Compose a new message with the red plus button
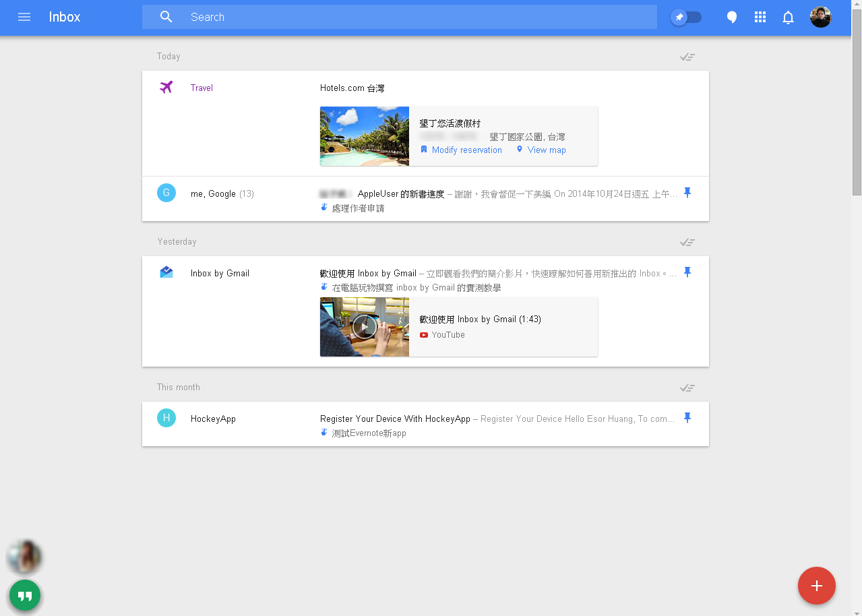862x616 pixels. click(816, 586)
